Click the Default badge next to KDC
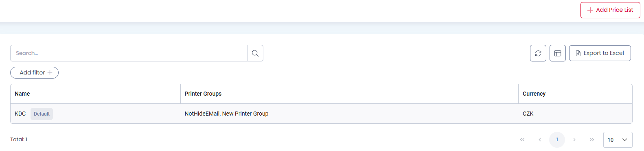 42,114
